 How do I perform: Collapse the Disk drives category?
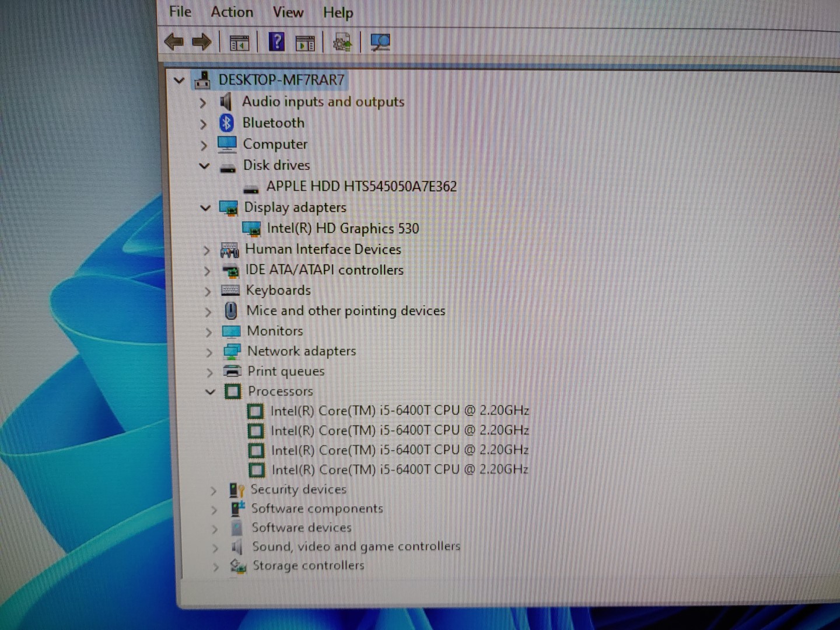point(204,166)
